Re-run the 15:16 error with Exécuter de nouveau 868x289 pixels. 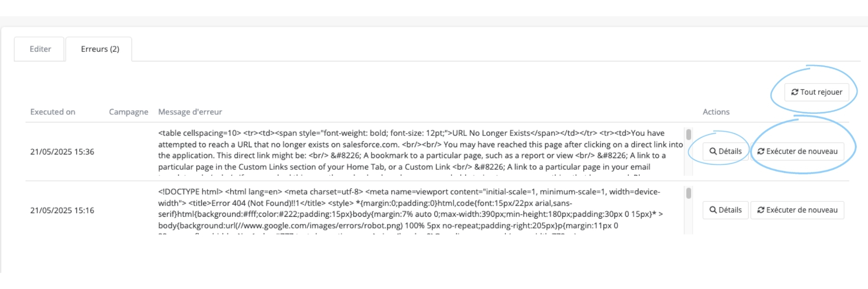(797, 210)
